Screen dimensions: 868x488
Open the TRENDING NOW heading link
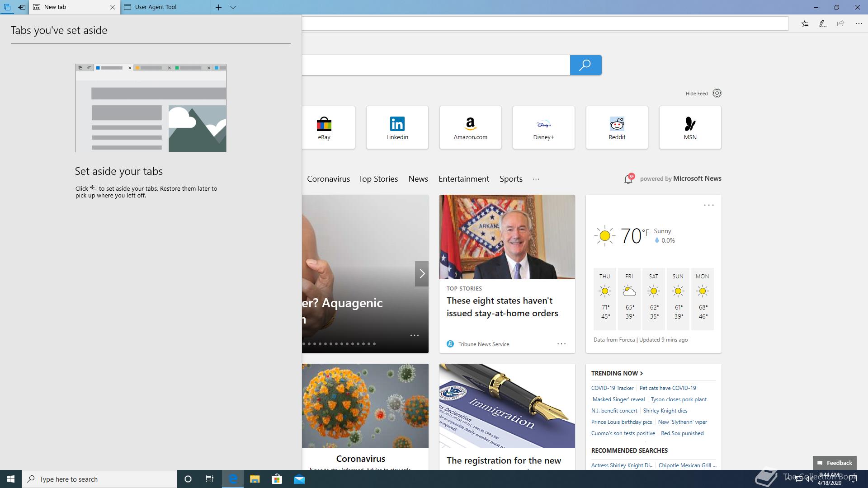pyautogui.click(x=617, y=373)
